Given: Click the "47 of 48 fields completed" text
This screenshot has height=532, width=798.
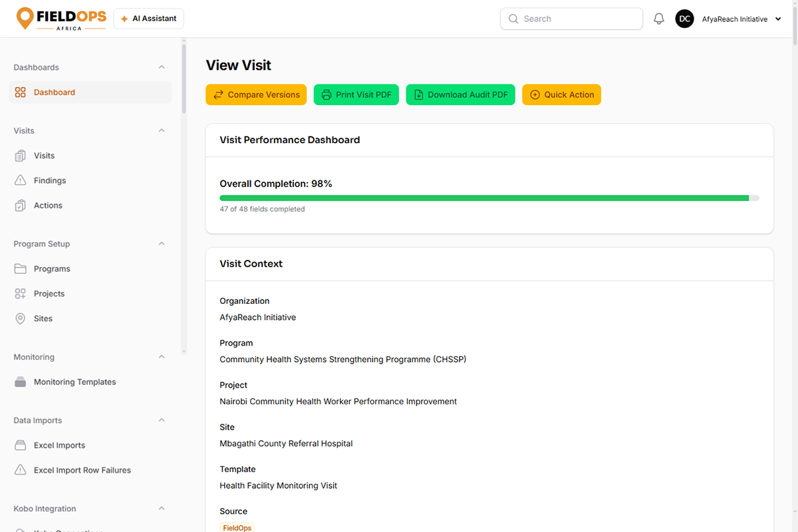Looking at the screenshot, I should [262, 209].
